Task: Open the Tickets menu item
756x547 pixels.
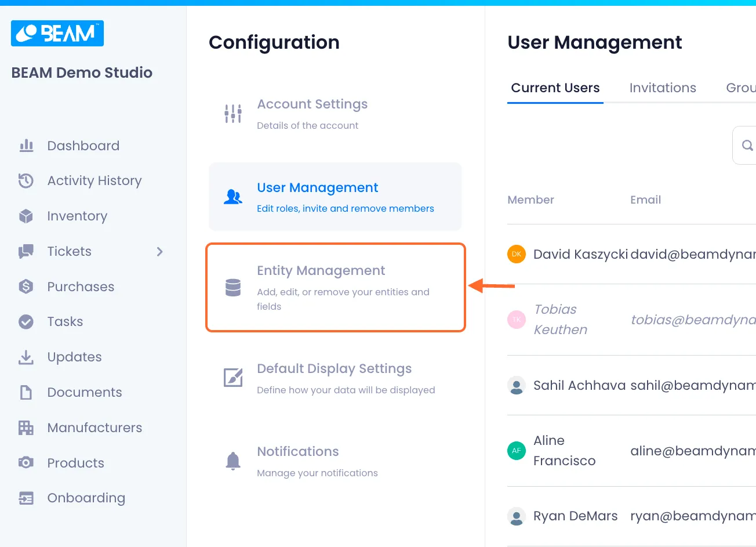Action: 70,252
